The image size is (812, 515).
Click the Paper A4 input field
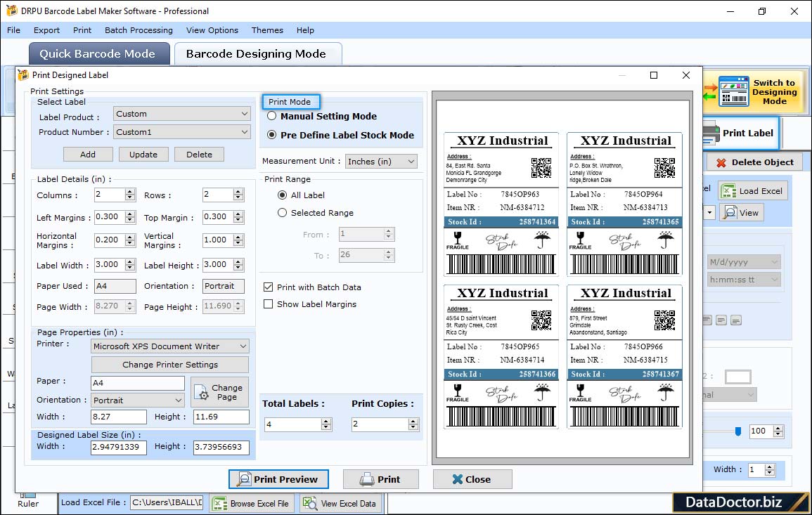(138, 383)
